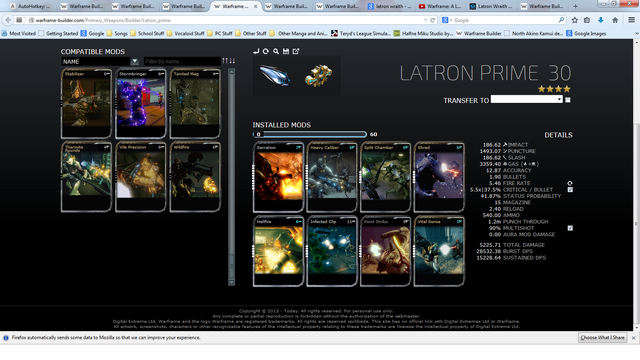This screenshot has width=640, height=360.
Task: Click the search magnifier in the Google search box
Action: tap(561, 20)
